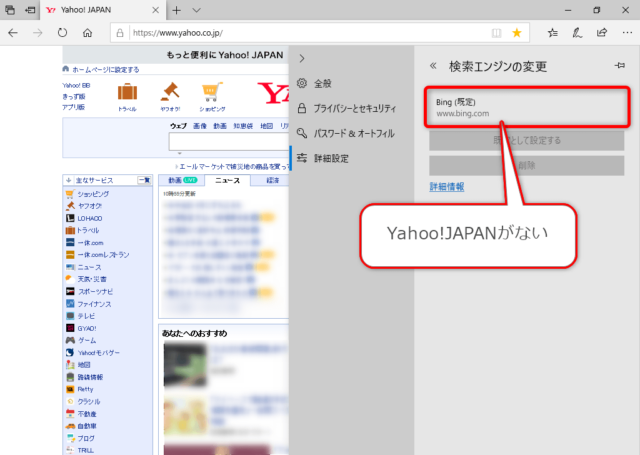Click the share icon in toolbar
The width and height of the screenshot is (640, 455).
[602, 33]
